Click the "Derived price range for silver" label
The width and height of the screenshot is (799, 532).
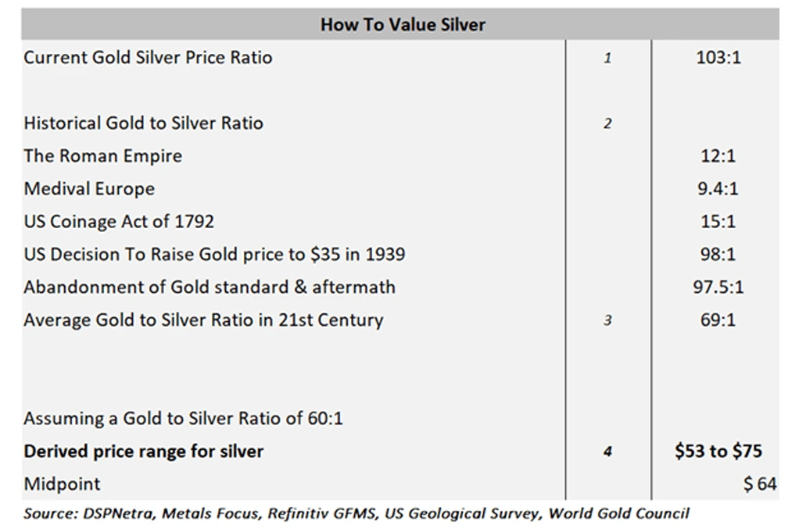[143, 452]
